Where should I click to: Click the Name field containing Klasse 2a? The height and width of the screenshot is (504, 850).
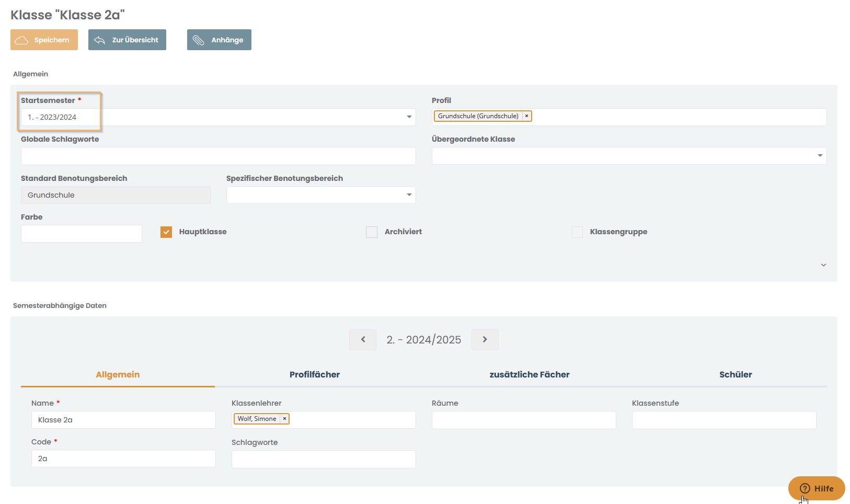pyautogui.click(x=123, y=420)
